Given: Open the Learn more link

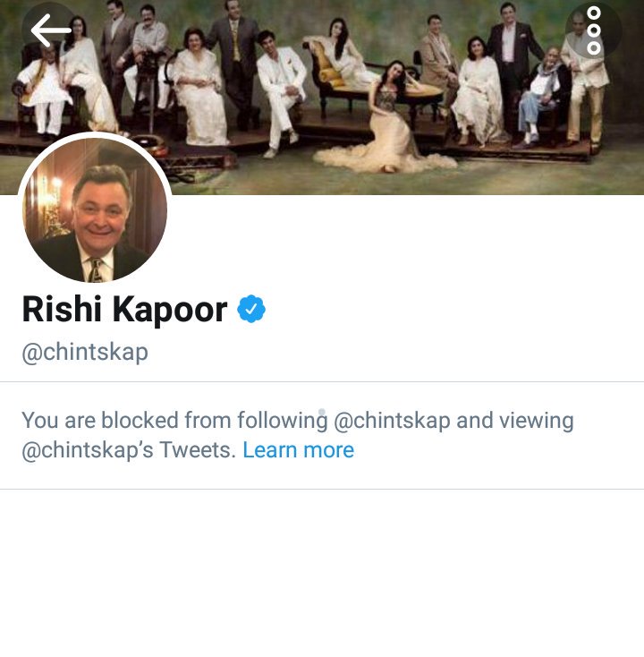Looking at the screenshot, I should point(298,450).
